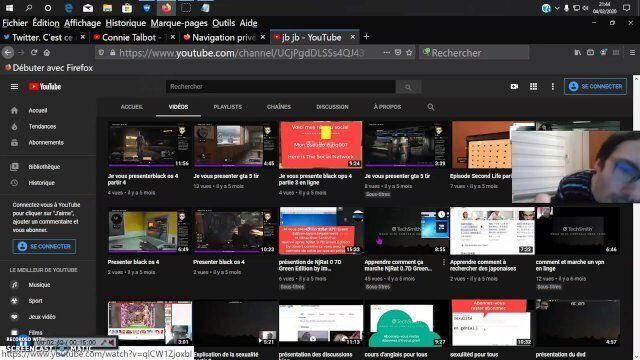Open the Fichier menu
The height and width of the screenshot is (360, 640).
click(15, 23)
